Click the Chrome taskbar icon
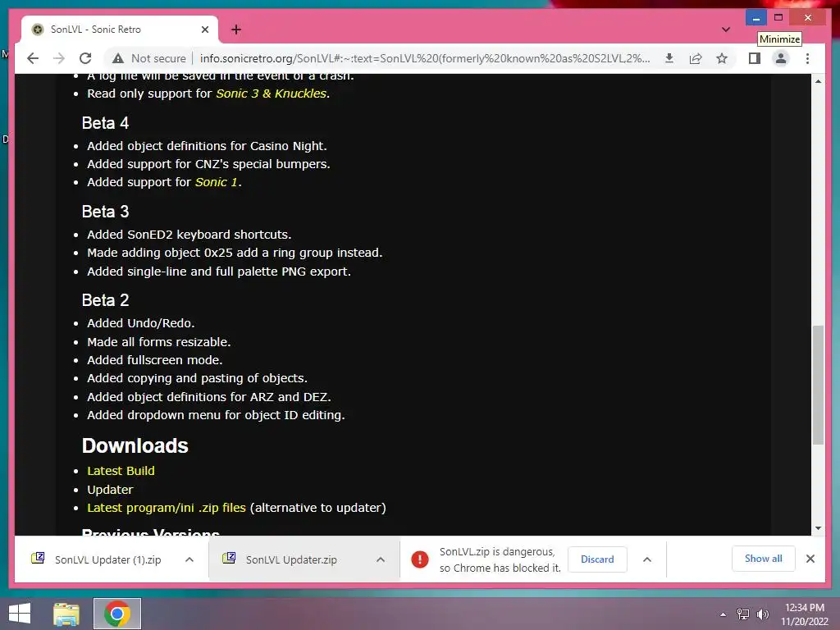Viewport: 840px width, 630px height. click(x=117, y=614)
